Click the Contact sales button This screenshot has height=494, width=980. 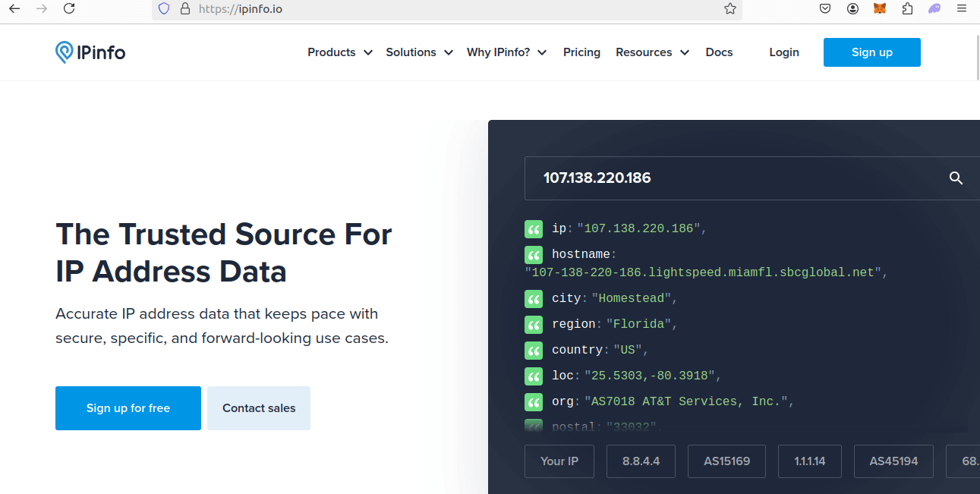(x=259, y=408)
